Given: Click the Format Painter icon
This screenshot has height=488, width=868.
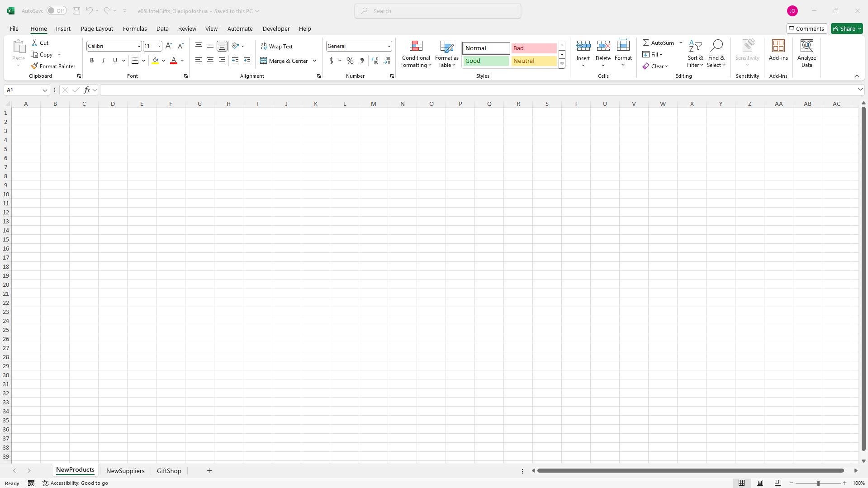Looking at the screenshot, I should (35, 66).
